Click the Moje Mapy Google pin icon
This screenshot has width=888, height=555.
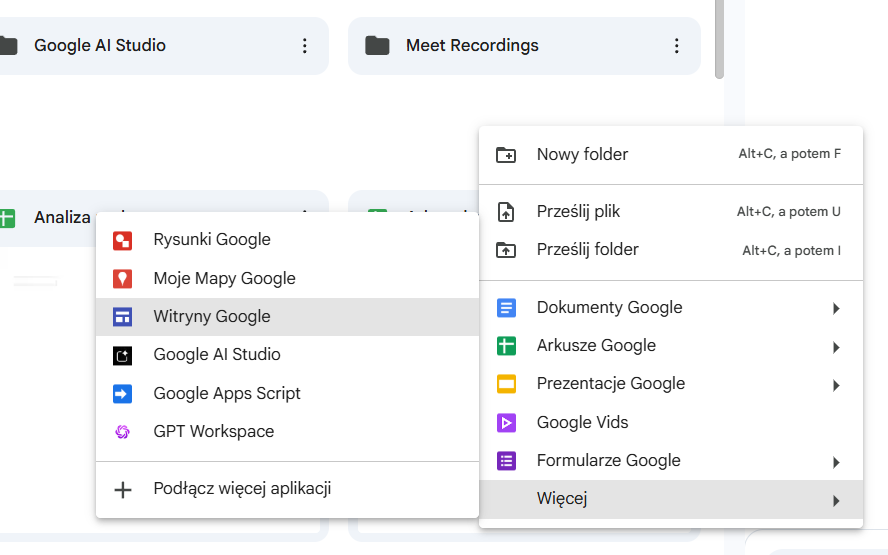(x=122, y=279)
